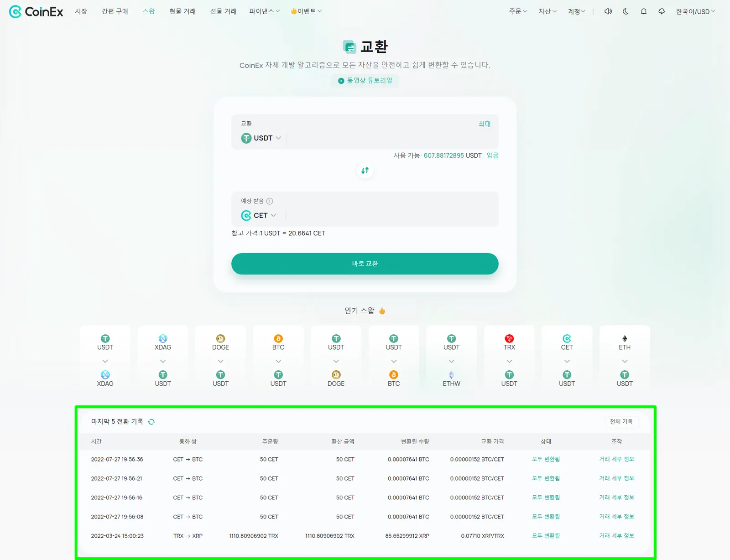Viewport: 730px width, 560px height.
Task: Open notifications bell icon
Action: (x=643, y=11)
